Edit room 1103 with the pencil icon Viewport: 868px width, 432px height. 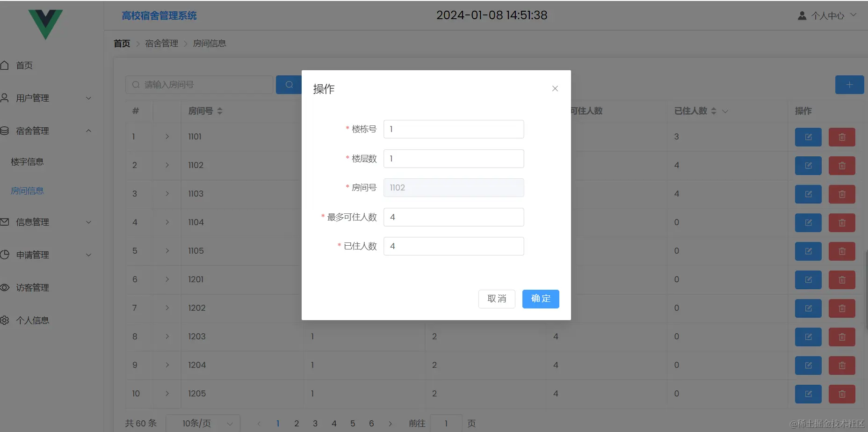[808, 194]
